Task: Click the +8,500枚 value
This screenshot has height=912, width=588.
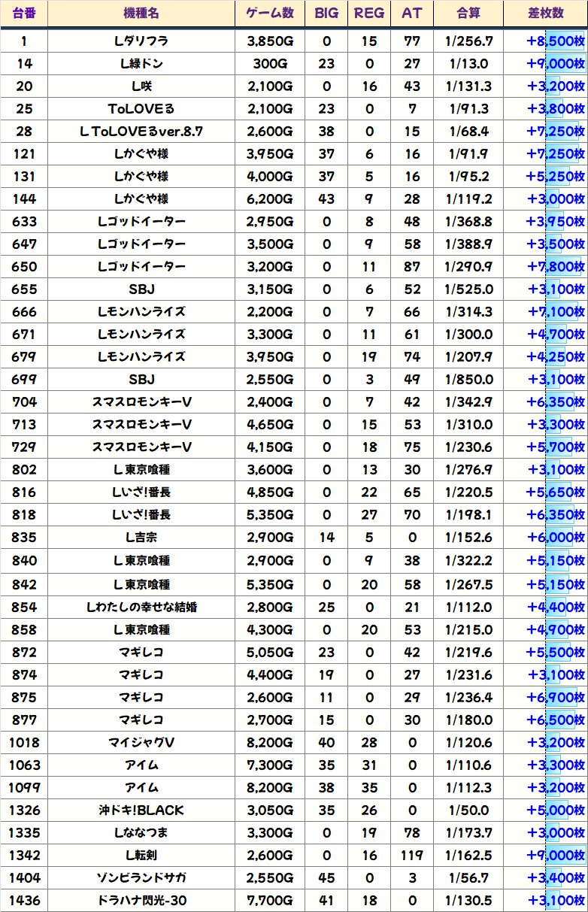Action: pyautogui.click(x=556, y=41)
